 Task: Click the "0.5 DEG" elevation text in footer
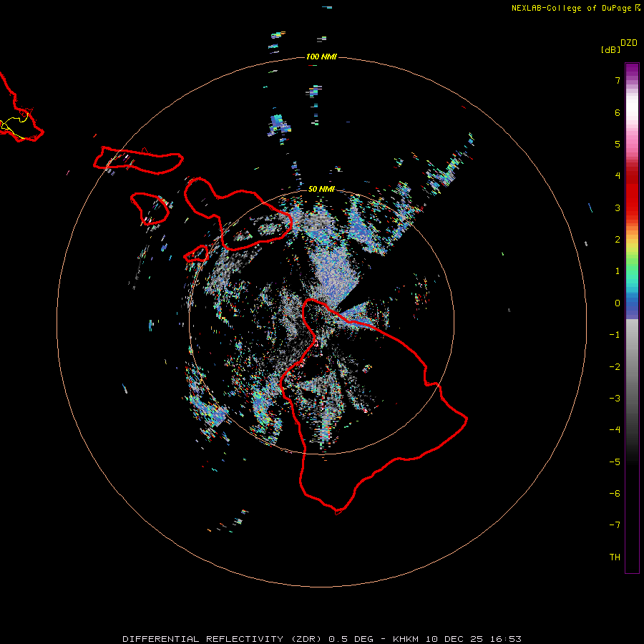tap(351, 639)
